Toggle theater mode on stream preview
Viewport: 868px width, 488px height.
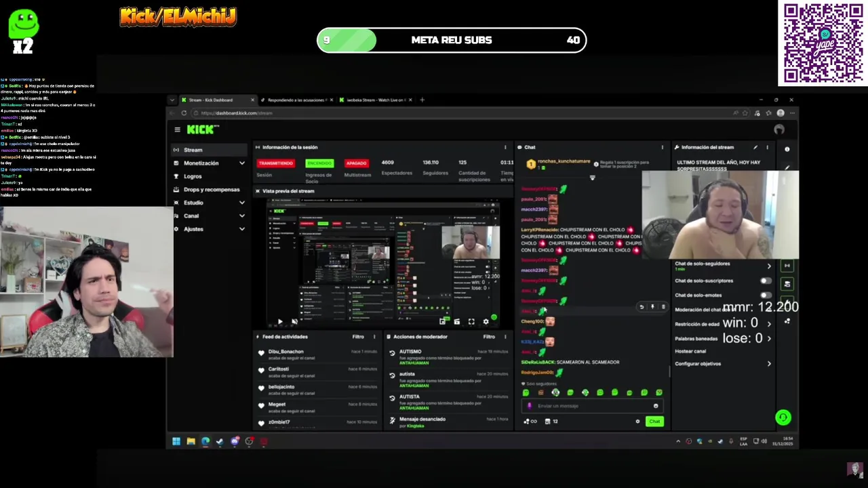[x=457, y=322]
